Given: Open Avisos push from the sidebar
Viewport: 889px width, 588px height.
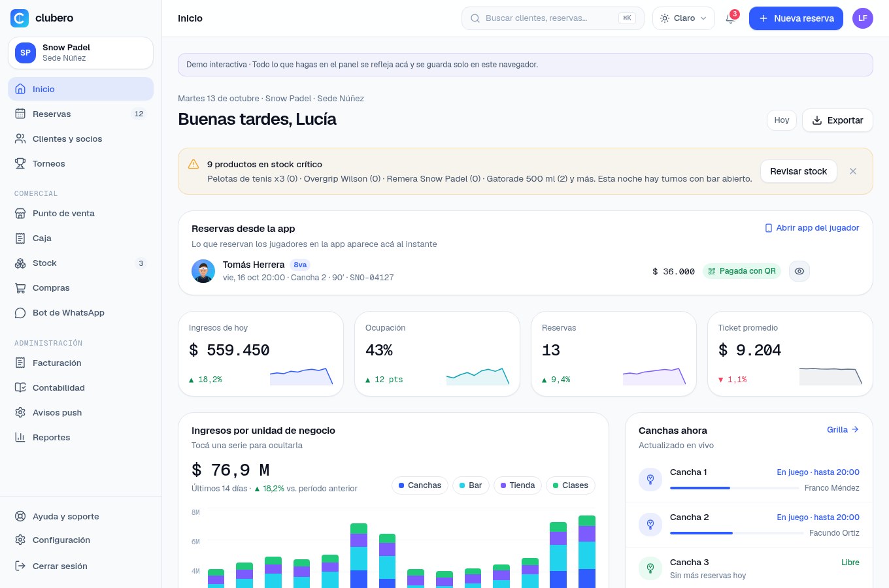Looking at the screenshot, I should (80, 412).
